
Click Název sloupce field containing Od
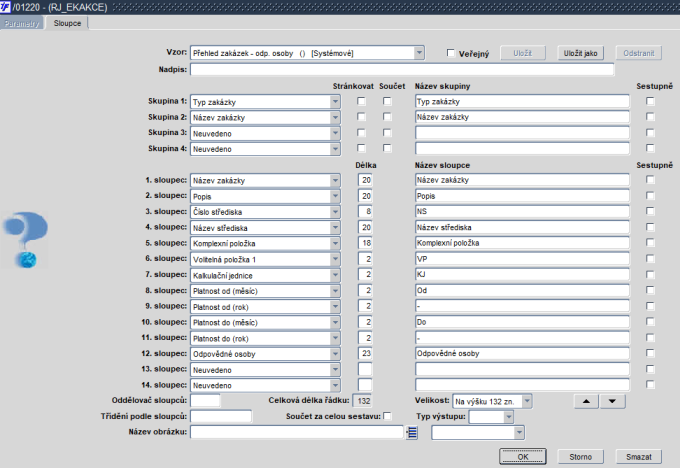pos(522,290)
